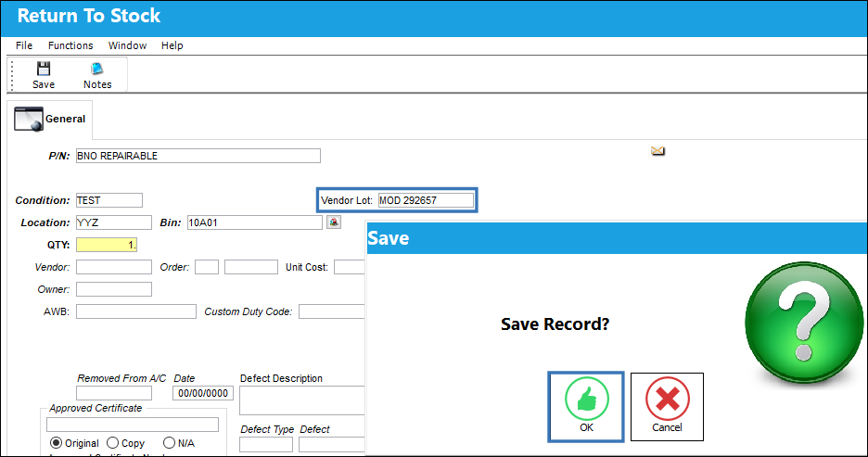Click the Save dialog title bar

617,238
